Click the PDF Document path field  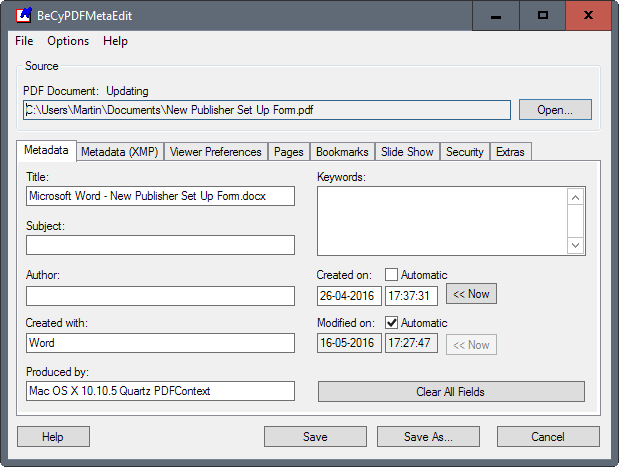267,110
